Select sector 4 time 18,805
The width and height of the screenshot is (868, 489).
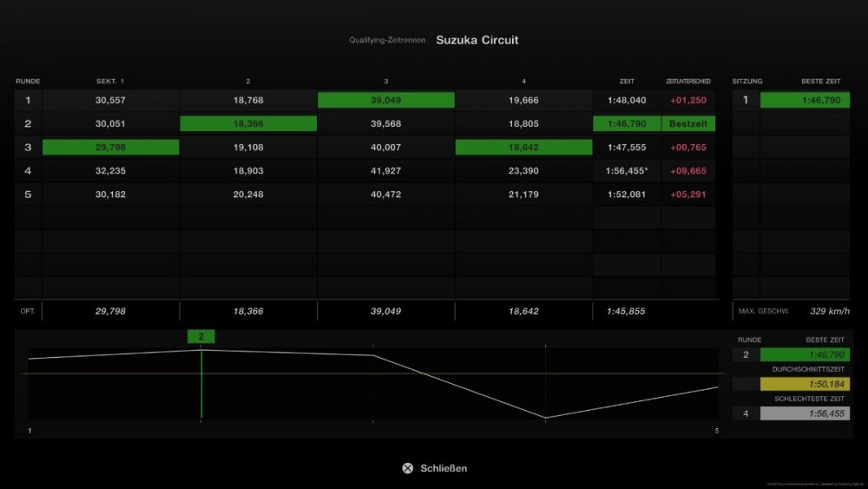point(523,123)
